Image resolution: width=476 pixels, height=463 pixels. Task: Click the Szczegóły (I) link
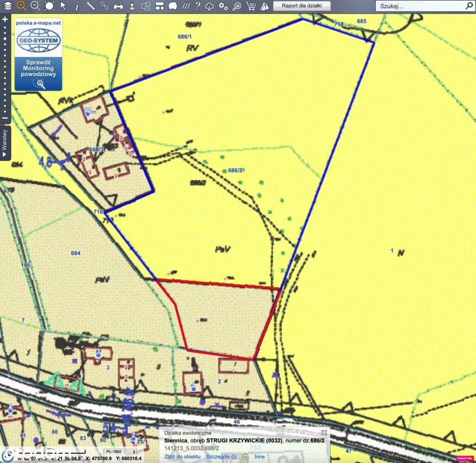(x=221, y=457)
